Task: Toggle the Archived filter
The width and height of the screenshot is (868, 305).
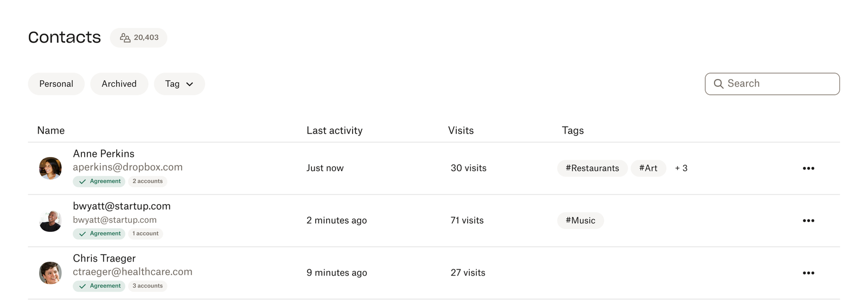Action: (x=119, y=84)
